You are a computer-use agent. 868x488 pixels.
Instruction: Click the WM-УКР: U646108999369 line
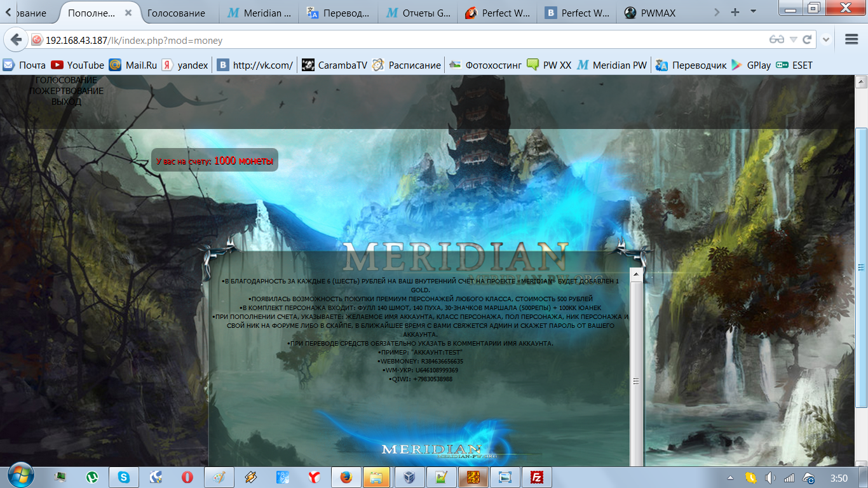[420, 370]
